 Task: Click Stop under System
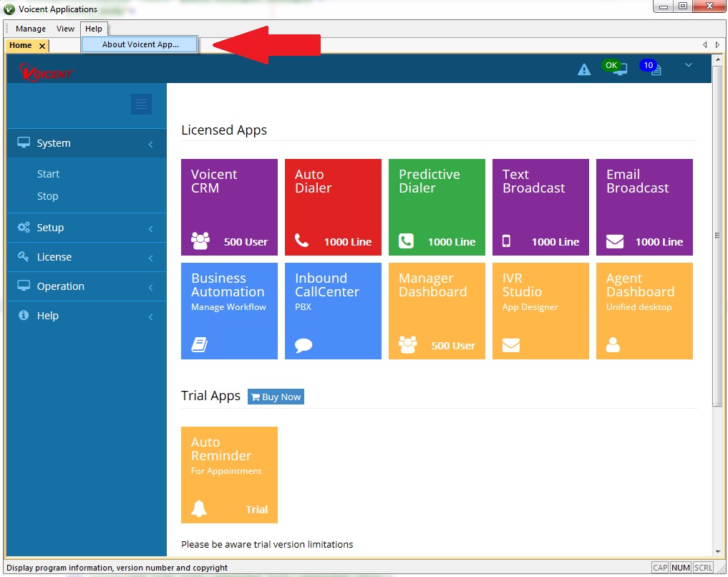tap(48, 196)
